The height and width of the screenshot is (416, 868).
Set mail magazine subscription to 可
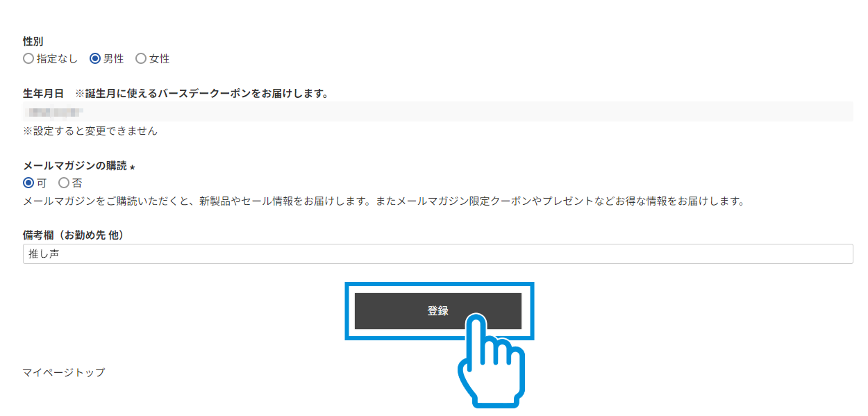click(28, 183)
